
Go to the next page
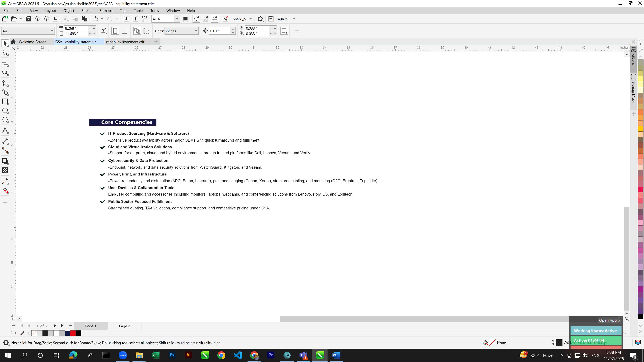point(55,326)
